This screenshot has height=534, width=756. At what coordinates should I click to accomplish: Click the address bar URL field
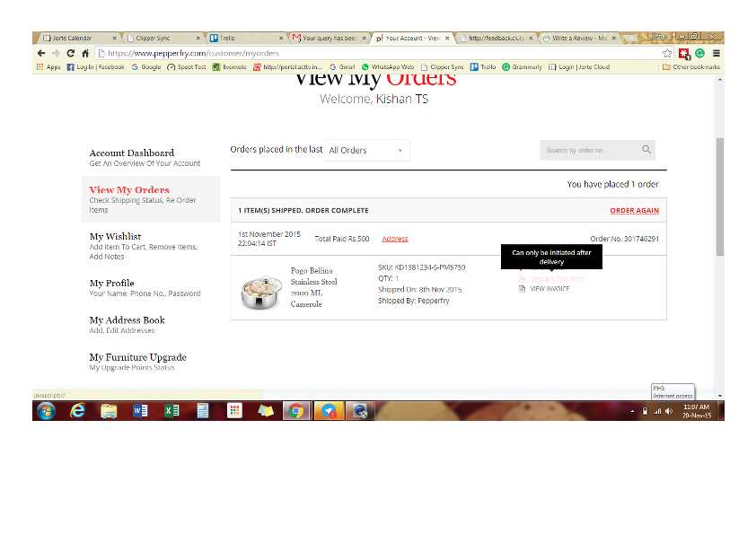pyautogui.click(x=376, y=53)
